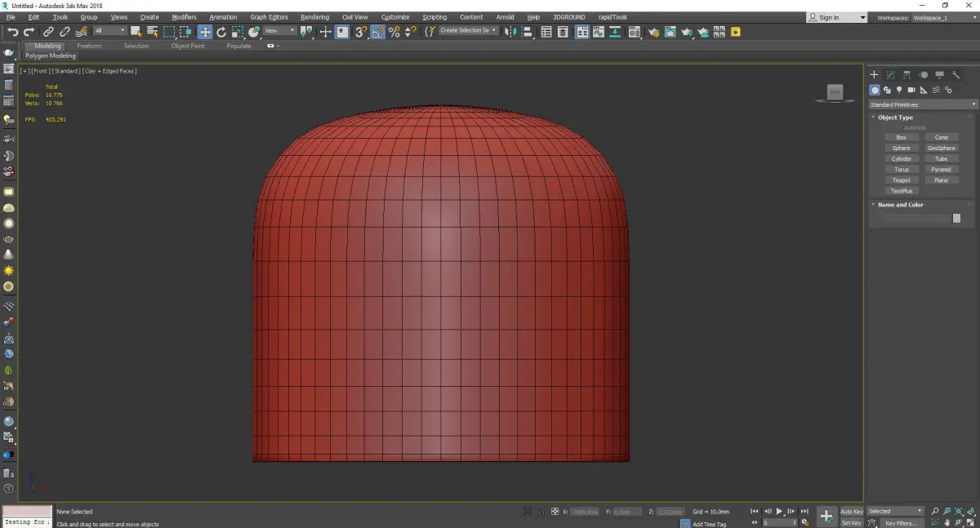Open the Utilities wrench panel
The image size is (980, 528).
955,75
